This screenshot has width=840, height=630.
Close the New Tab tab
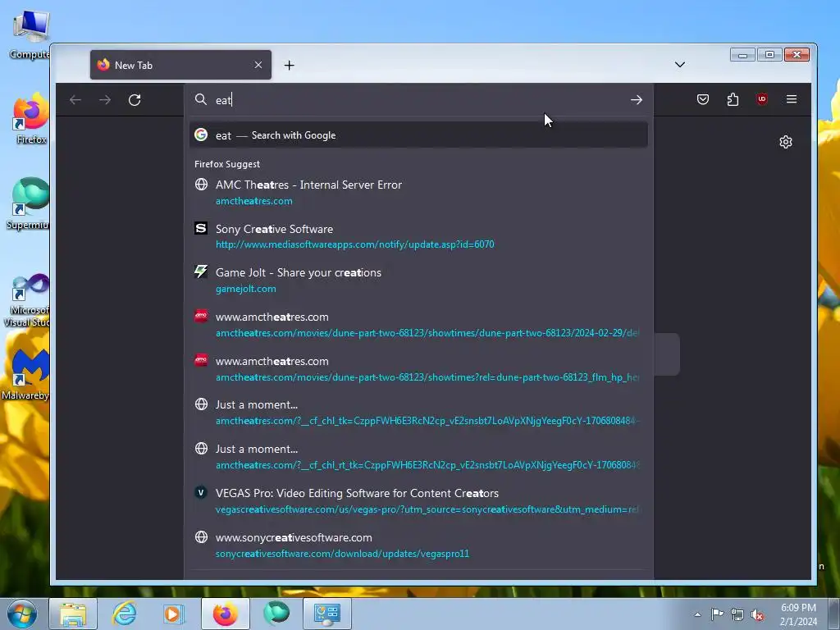point(258,65)
